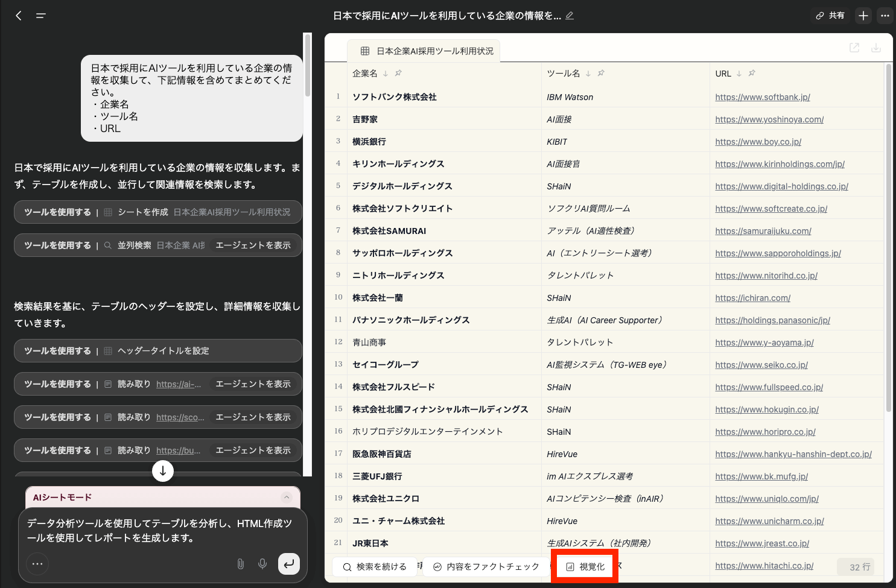Click the paperclip attachment icon
Viewport: 896px width, 588px height.
click(240, 564)
